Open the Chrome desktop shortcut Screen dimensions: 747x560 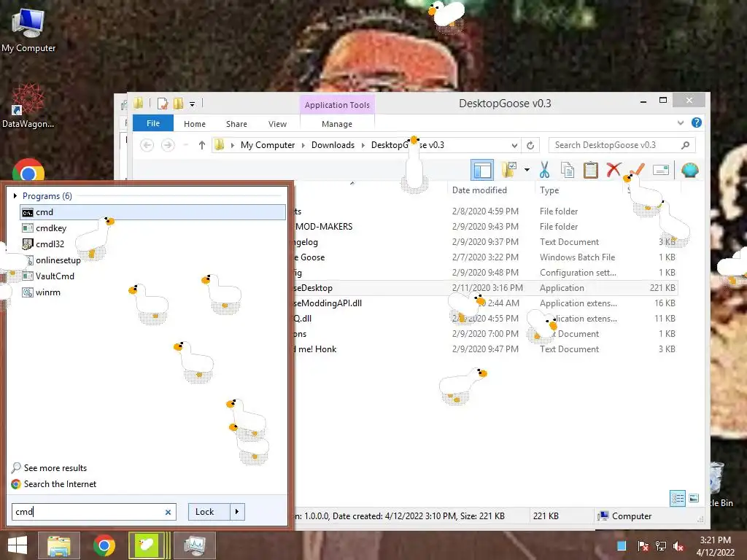pos(28,171)
